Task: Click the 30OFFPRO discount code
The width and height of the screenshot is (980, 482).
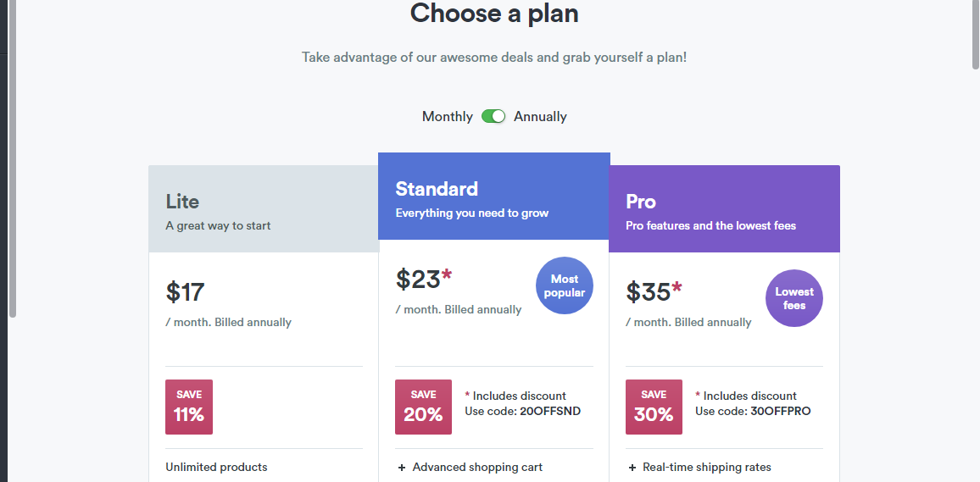Action: point(781,412)
